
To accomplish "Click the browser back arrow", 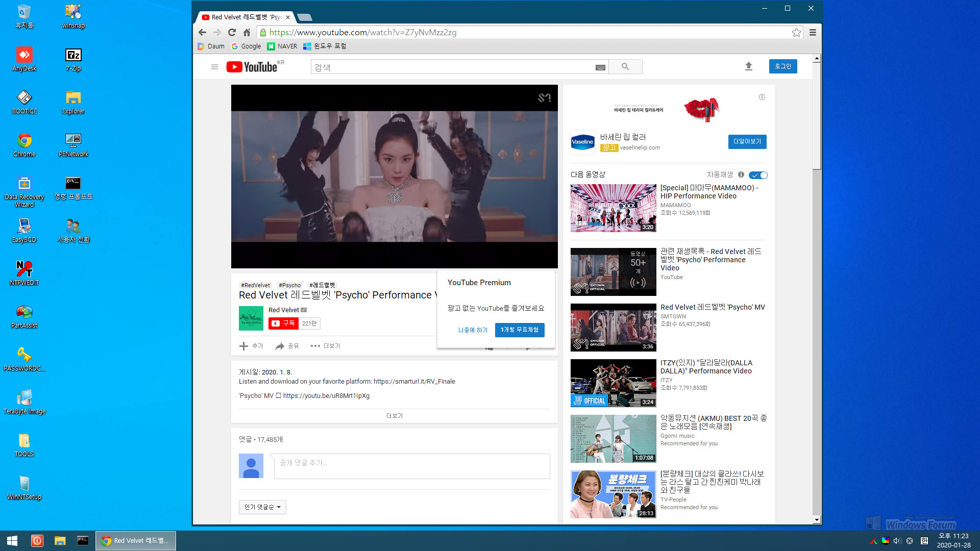I will tap(202, 32).
